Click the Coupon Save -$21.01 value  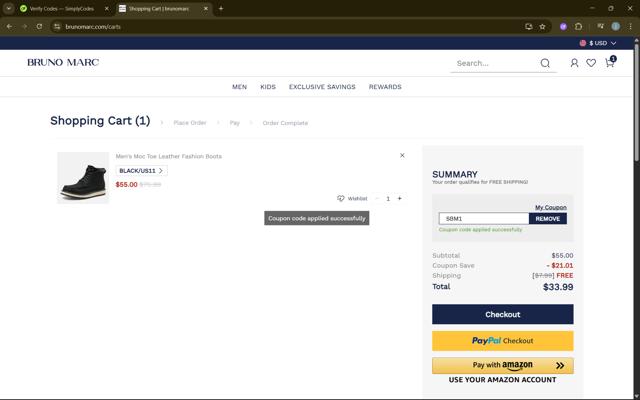click(x=560, y=266)
